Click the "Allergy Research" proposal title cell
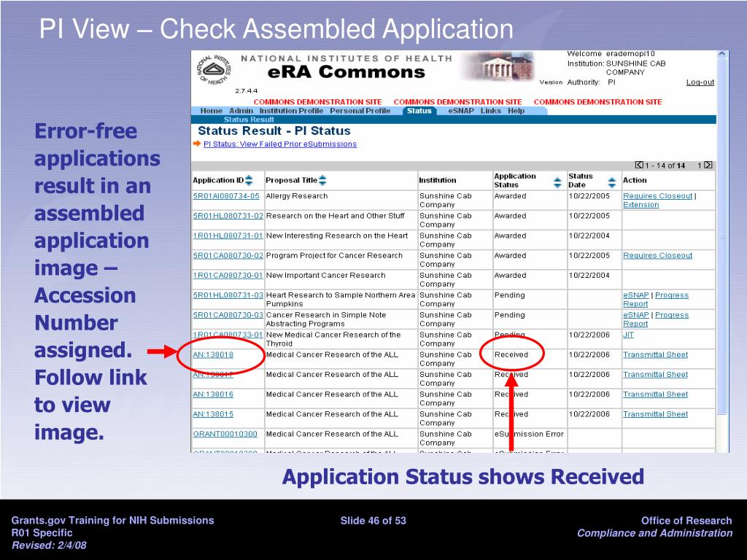The width and height of the screenshot is (747, 560). click(x=297, y=196)
